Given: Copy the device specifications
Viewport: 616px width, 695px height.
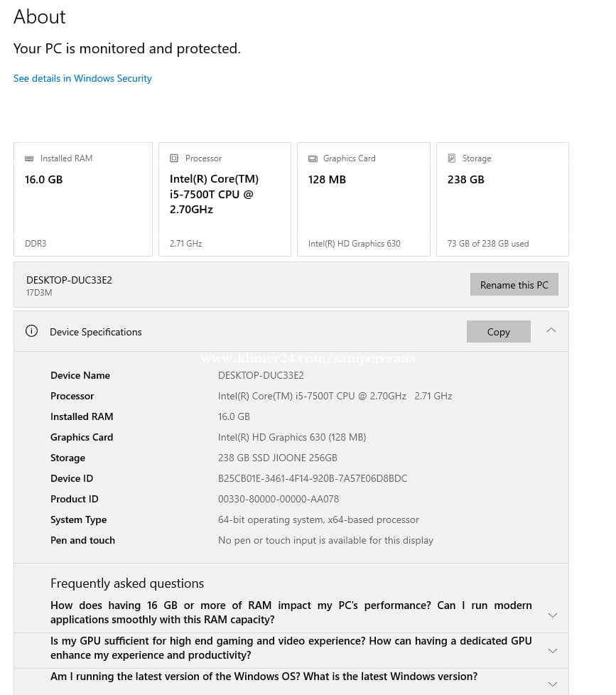Looking at the screenshot, I should click(x=498, y=332).
